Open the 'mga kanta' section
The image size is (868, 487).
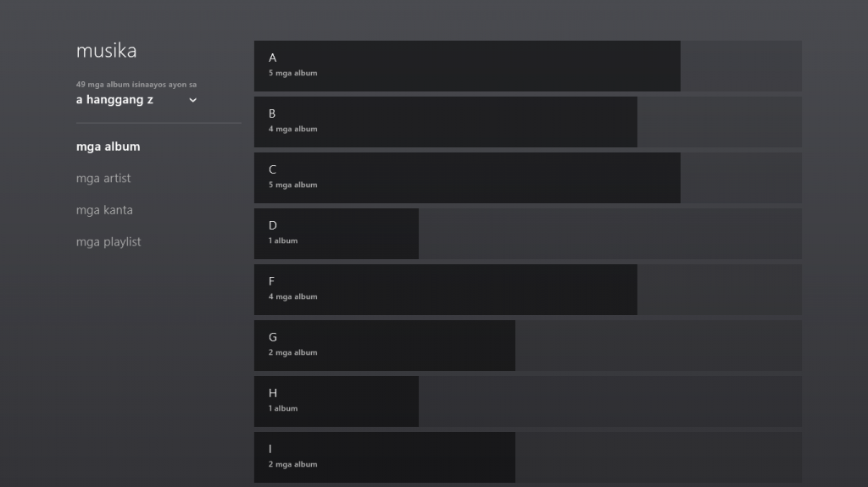pyautogui.click(x=104, y=210)
